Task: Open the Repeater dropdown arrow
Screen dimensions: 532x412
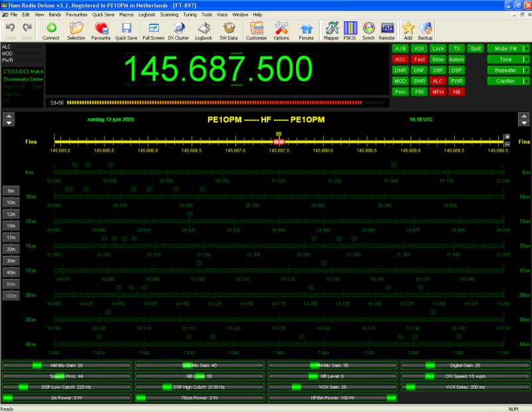Action: [526, 70]
